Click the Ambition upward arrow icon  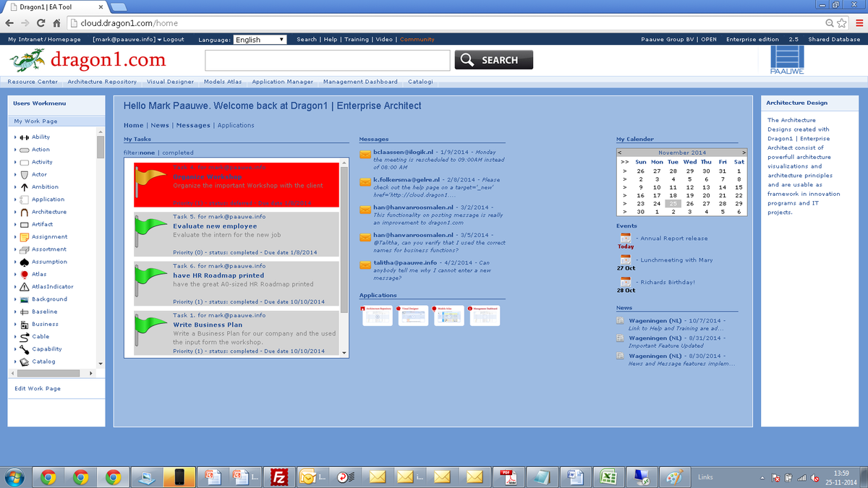click(24, 187)
